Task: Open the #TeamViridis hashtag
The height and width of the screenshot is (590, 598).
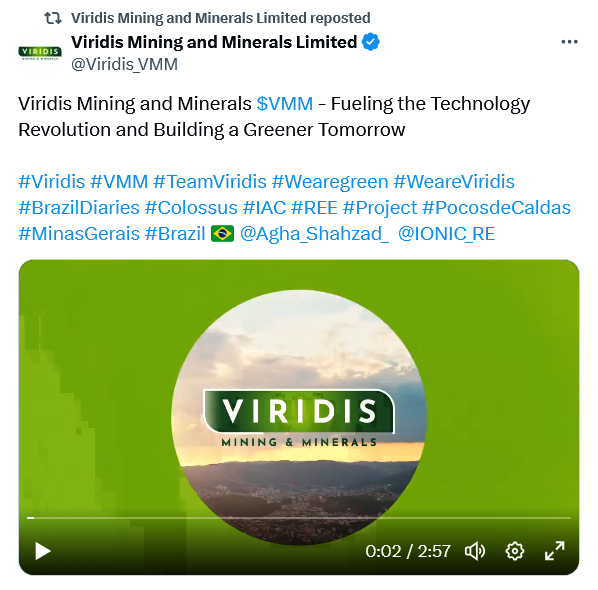Action: (210, 182)
